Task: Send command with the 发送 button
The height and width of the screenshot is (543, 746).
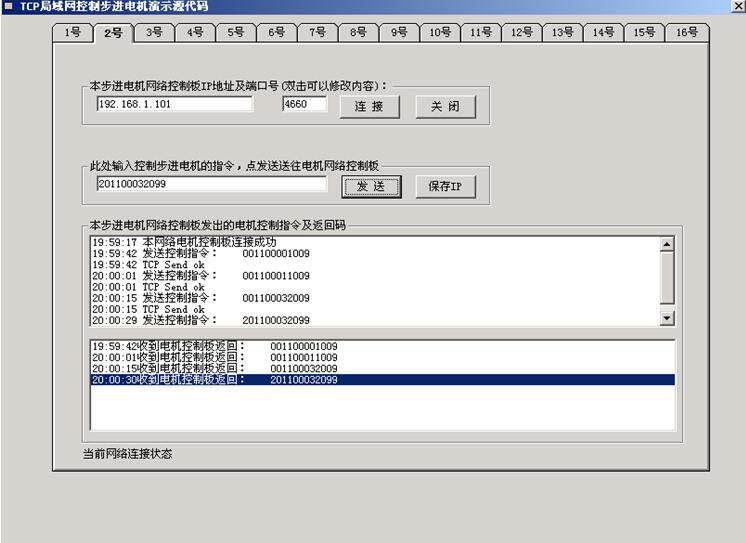Action: coord(371,187)
